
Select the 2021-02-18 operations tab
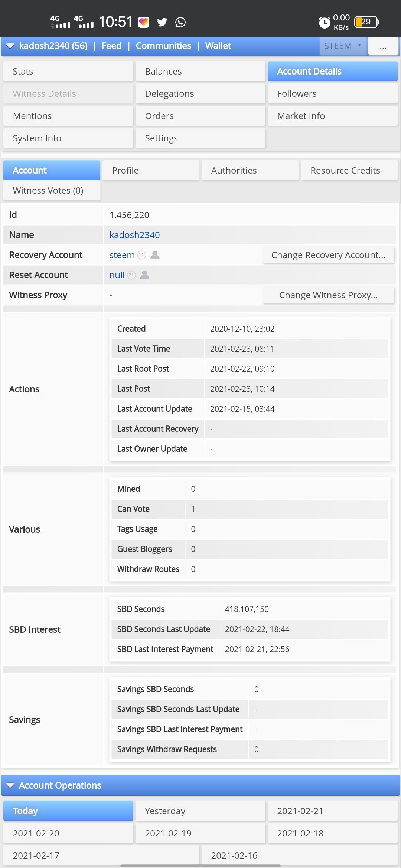coord(333,833)
